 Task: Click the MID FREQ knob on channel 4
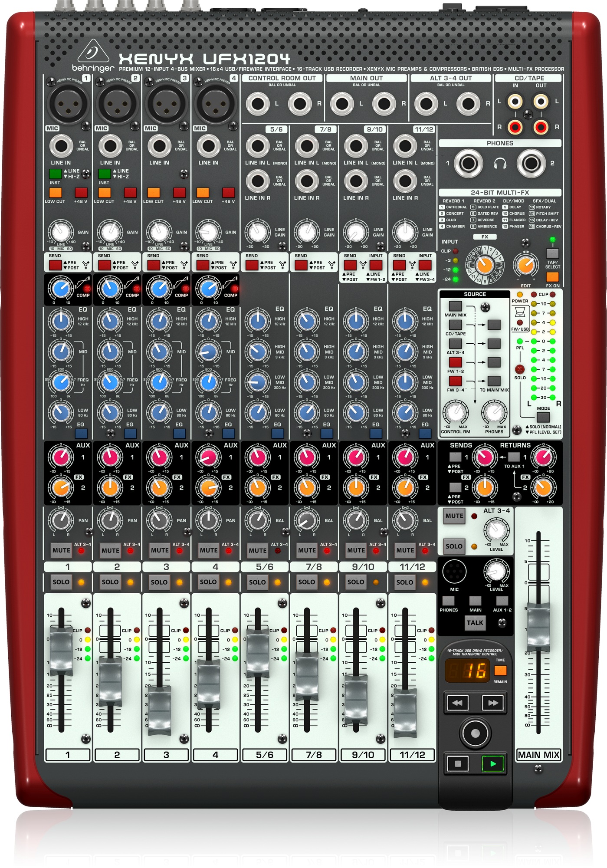pos(209,382)
